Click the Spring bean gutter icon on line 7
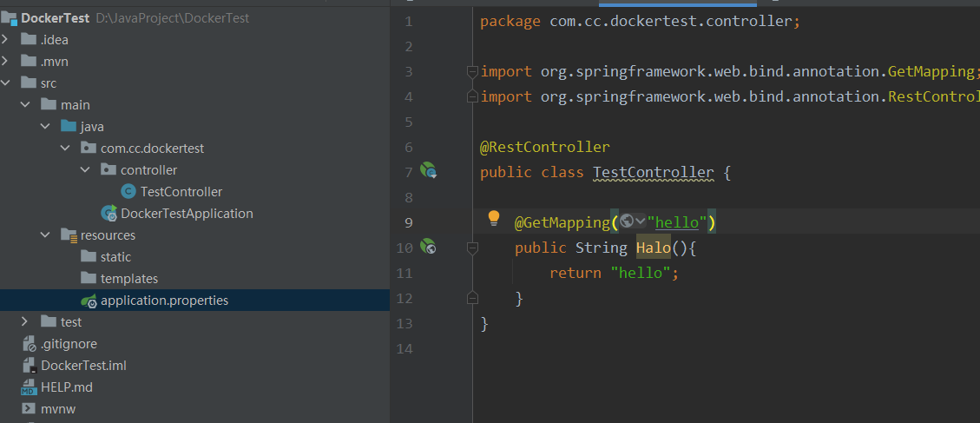The width and height of the screenshot is (980, 423). (428, 170)
